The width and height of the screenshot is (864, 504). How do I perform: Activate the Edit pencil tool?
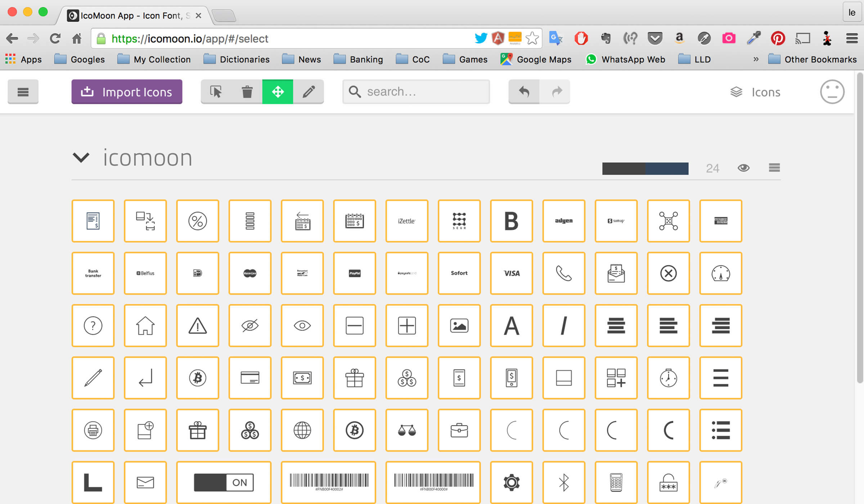(x=309, y=92)
